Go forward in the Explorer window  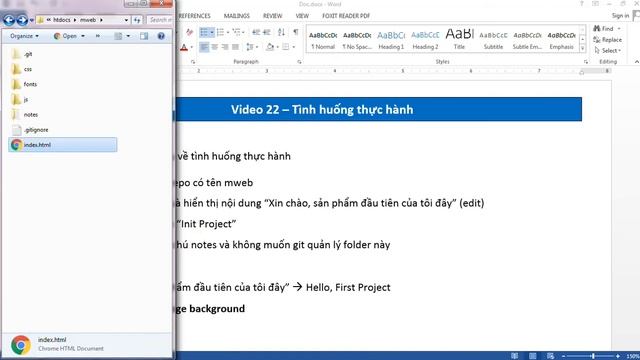[22, 20]
